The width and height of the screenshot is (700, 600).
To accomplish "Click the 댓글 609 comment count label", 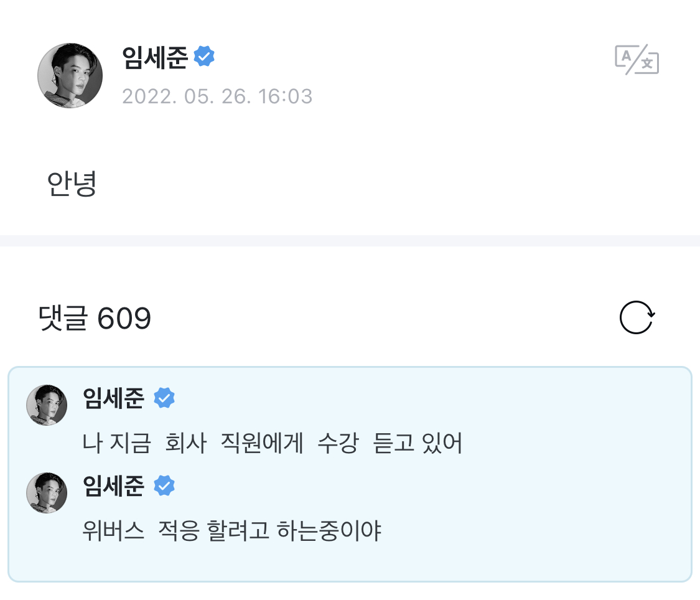I will pyautogui.click(x=93, y=318).
